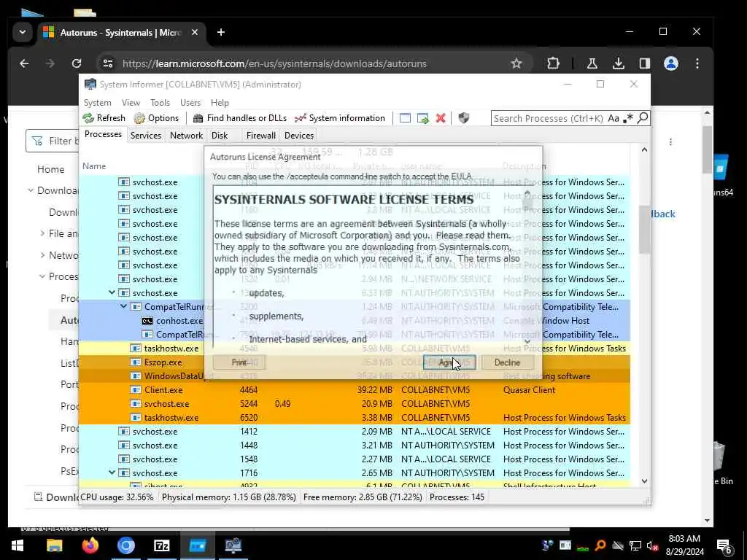
Task: Click Physical memory status bar entry
Action: click(x=228, y=497)
